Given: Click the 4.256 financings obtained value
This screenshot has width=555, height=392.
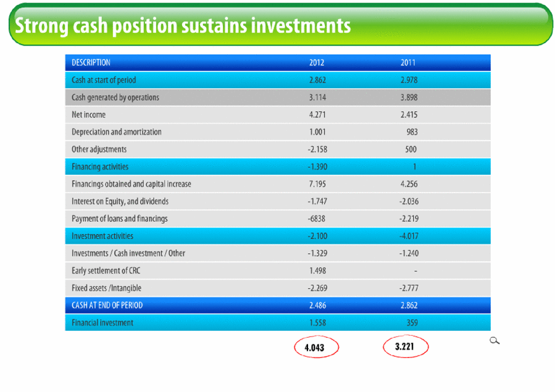Looking at the screenshot, I should (x=409, y=184).
